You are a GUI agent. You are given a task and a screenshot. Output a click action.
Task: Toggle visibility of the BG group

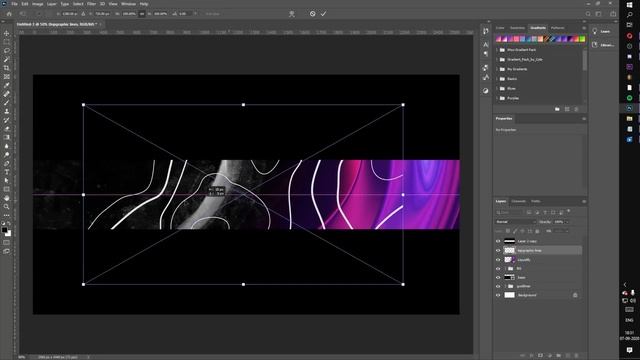pos(498,269)
